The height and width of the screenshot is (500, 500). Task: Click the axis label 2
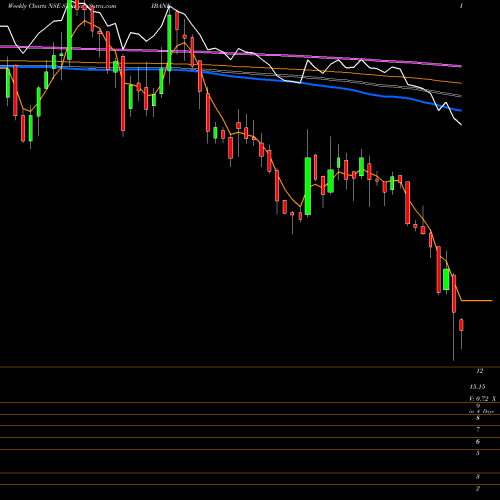click(x=478, y=488)
